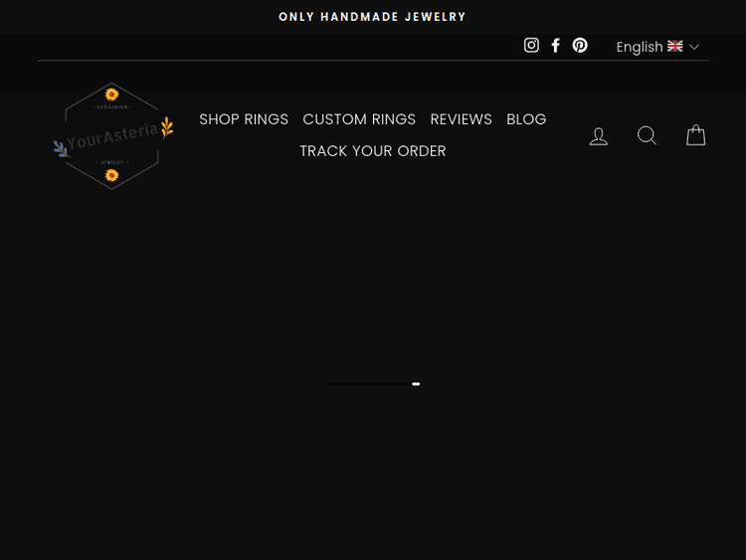The height and width of the screenshot is (560, 746).
Task: Open the Blog link
Action: coord(526,119)
